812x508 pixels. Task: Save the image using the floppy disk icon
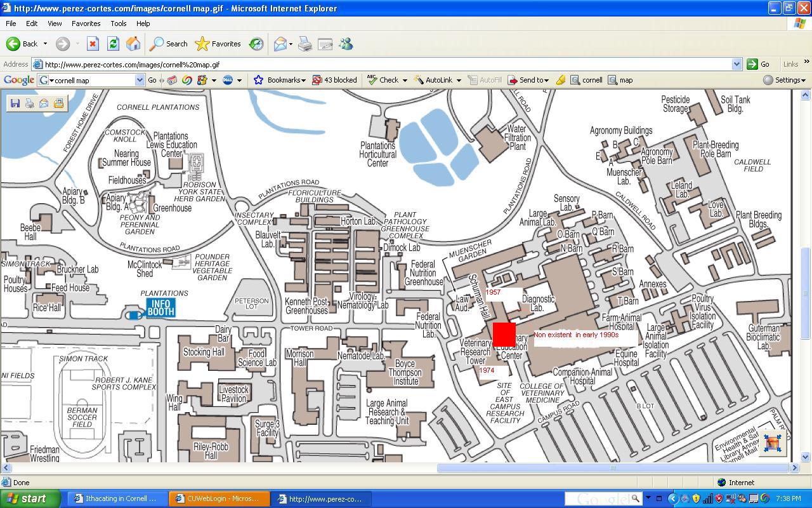point(15,103)
